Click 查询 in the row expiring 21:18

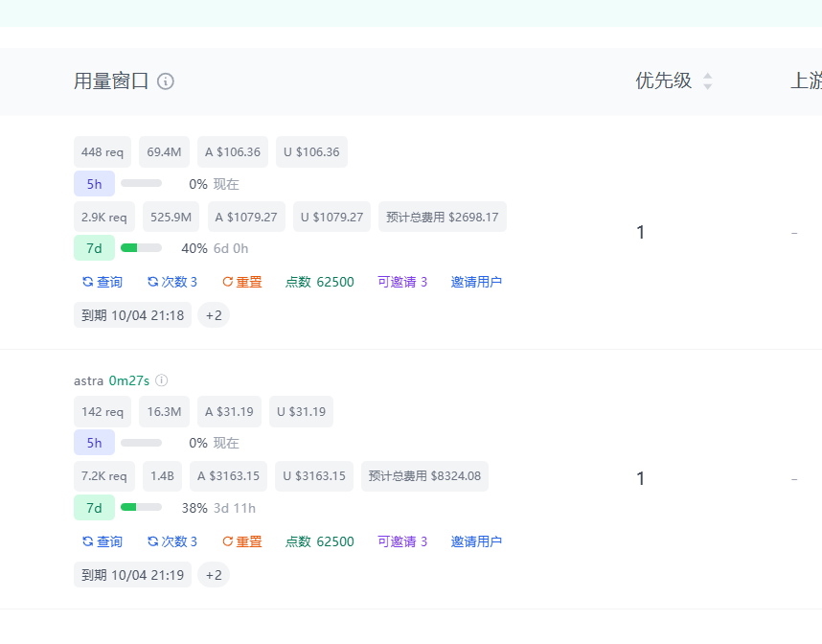[x=103, y=282]
